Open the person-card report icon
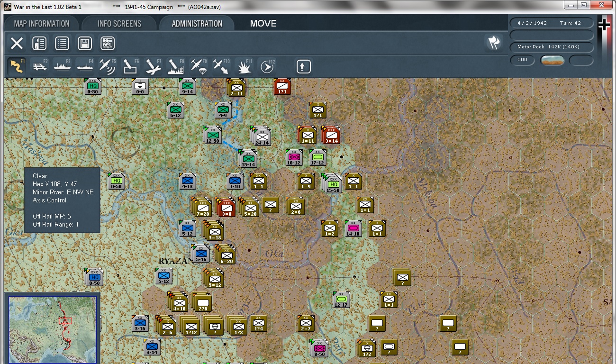Viewport: 616px width, 364px height. pos(39,44)
